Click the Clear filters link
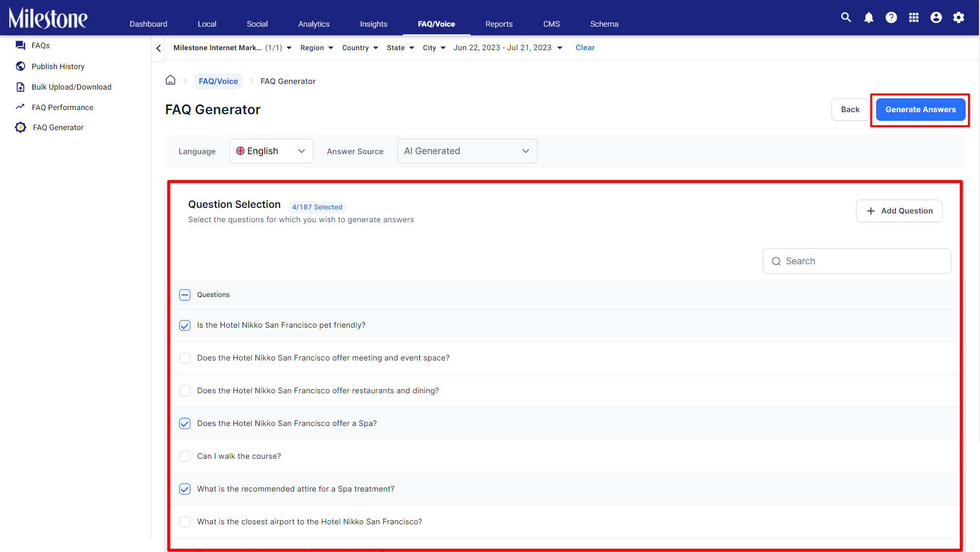 (x=585, y=48)
